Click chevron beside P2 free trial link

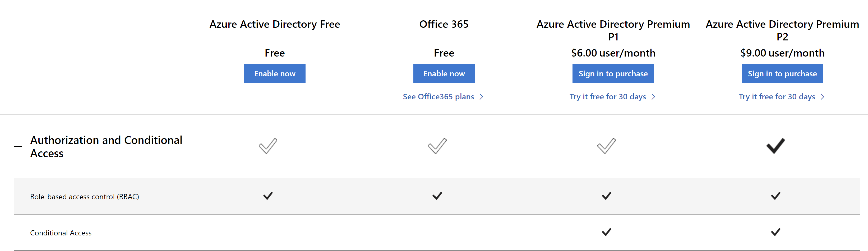822,97
